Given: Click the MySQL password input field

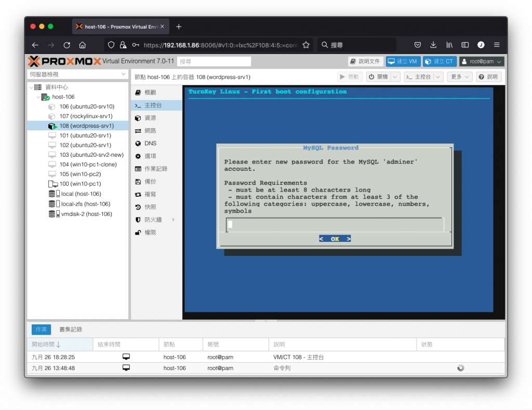Looking at the screenshot, I should click(335, 224).
